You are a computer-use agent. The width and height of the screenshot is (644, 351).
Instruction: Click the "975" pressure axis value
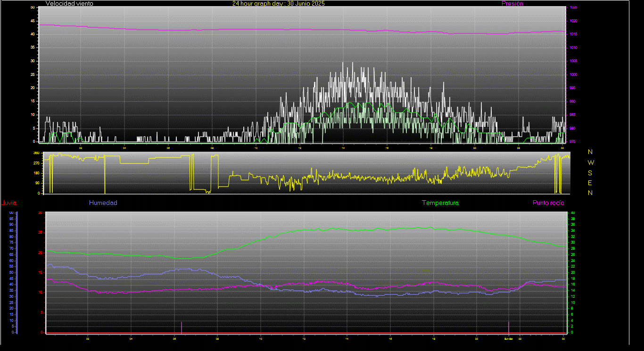[572, 141]
